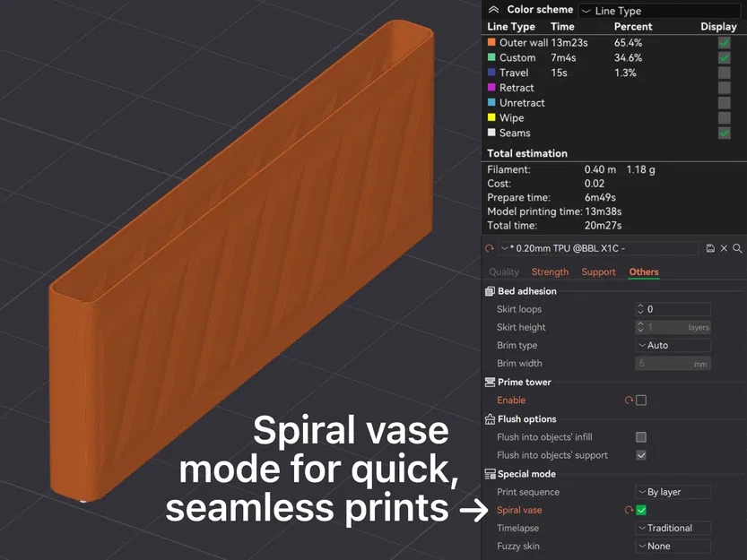Click the Travel blue color swatch

click(x=491, y=73)
